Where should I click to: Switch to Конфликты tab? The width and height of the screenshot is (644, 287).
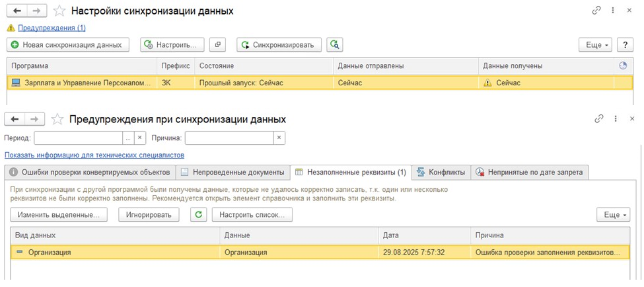pos(441,173)
